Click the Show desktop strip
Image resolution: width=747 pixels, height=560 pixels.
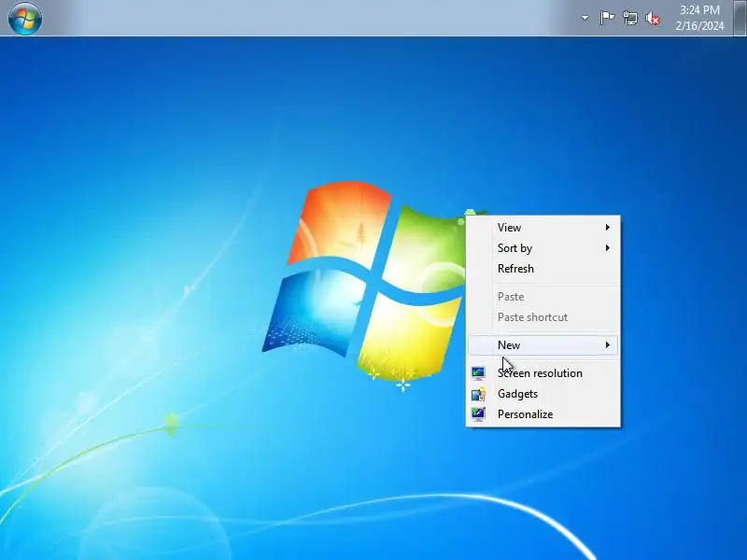click(x=740, y=18)
